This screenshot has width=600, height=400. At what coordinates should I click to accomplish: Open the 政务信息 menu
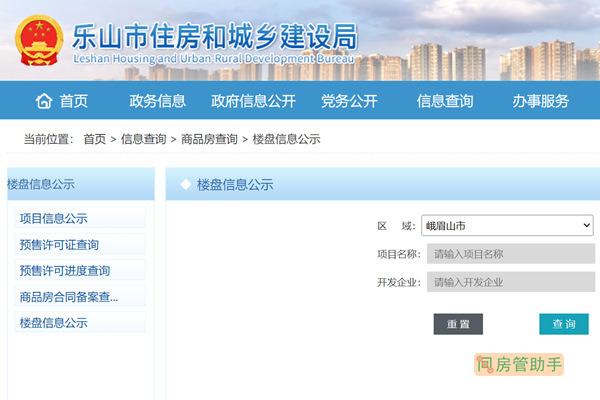pos(157,101)
